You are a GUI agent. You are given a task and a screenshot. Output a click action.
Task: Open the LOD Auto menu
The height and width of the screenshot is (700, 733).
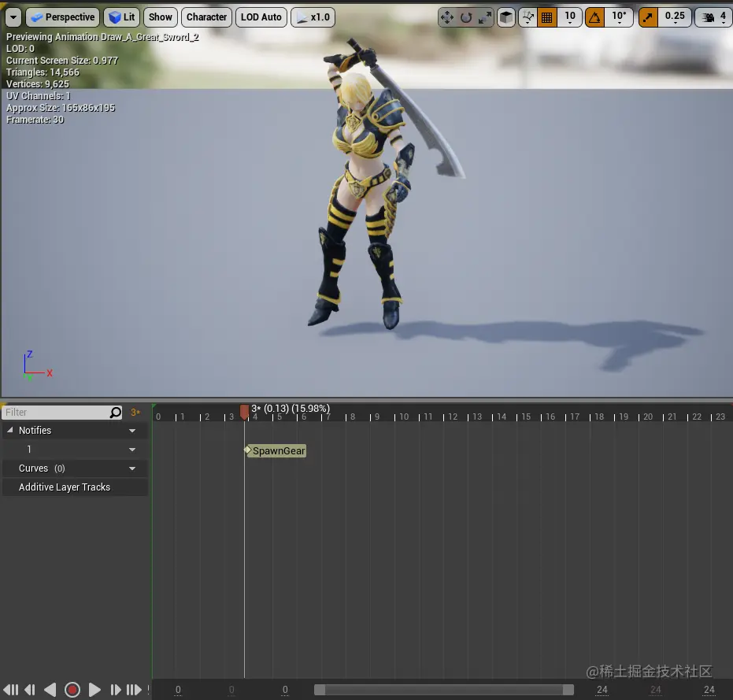[x=261, y=18]
